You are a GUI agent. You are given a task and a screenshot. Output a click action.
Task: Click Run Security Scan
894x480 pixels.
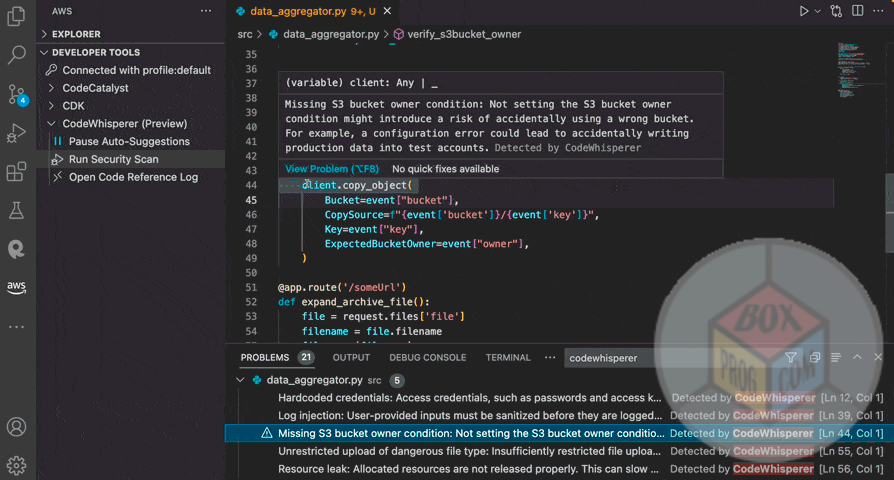tap(113, 160)
